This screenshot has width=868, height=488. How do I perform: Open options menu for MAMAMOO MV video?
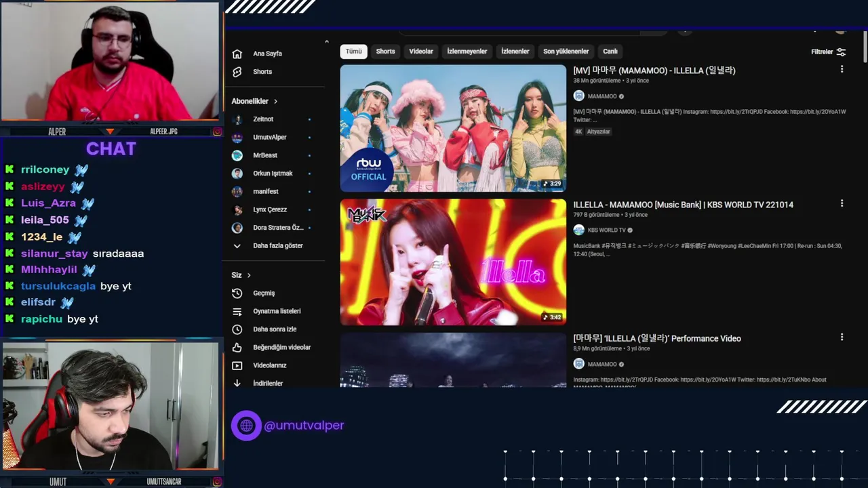click(x=842, y=69)
